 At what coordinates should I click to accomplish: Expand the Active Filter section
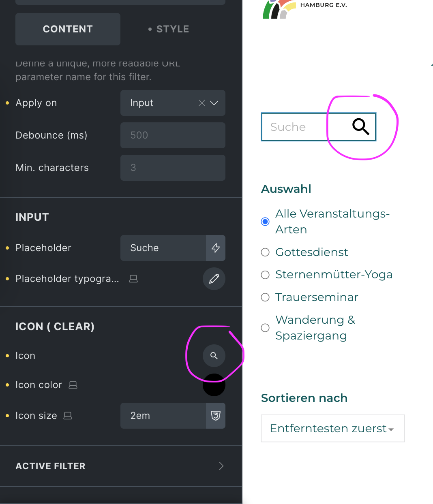[121, 466]
